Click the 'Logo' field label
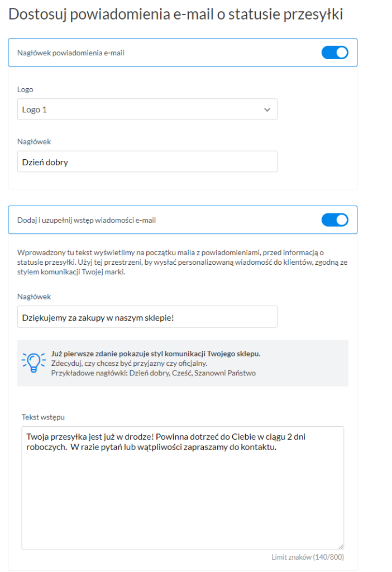The height and width of the screenshot is (572, 392). 25,89
